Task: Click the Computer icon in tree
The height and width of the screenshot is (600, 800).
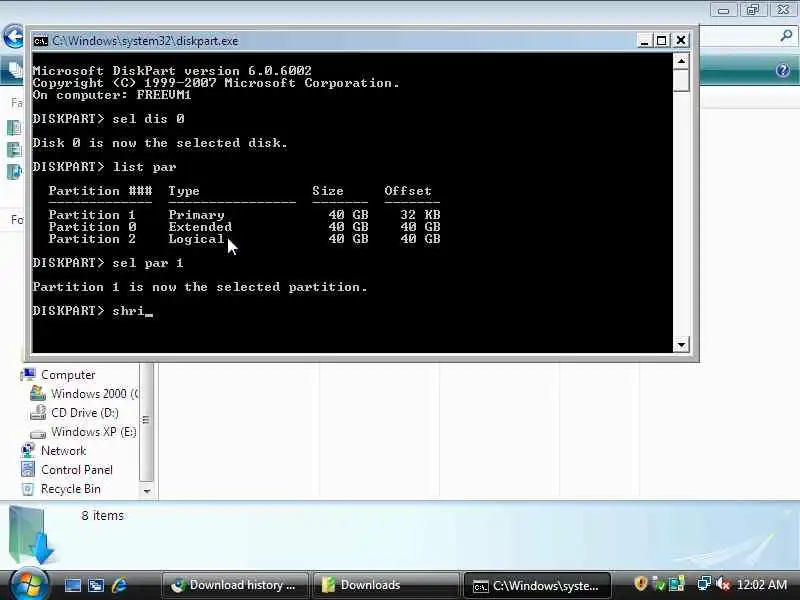Action: coord(29,374)
